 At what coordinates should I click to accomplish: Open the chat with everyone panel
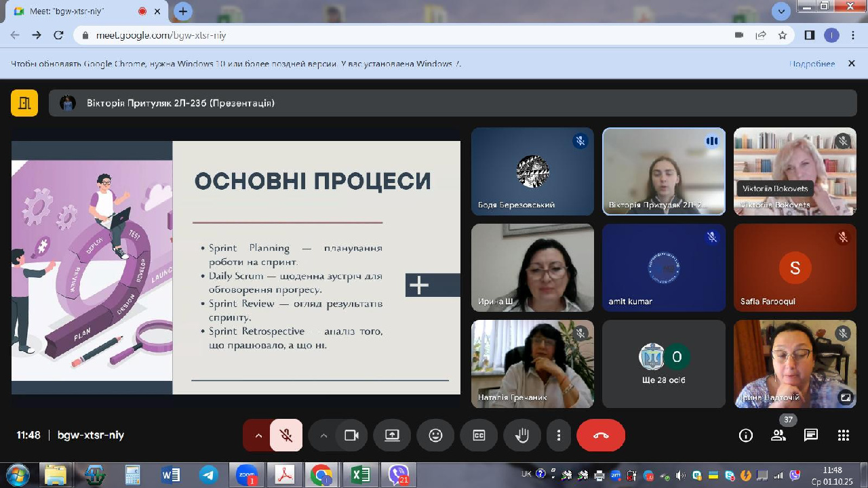click(811, 436)
